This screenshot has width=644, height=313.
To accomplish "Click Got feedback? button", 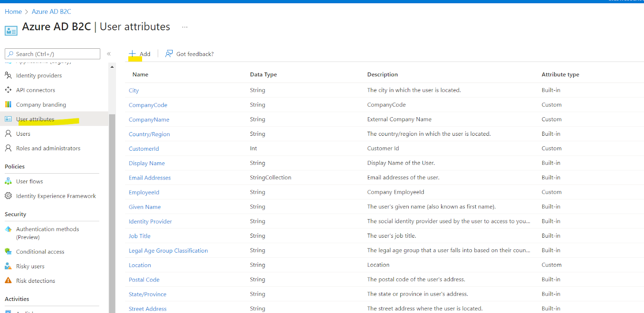I will tap(190, 54).
